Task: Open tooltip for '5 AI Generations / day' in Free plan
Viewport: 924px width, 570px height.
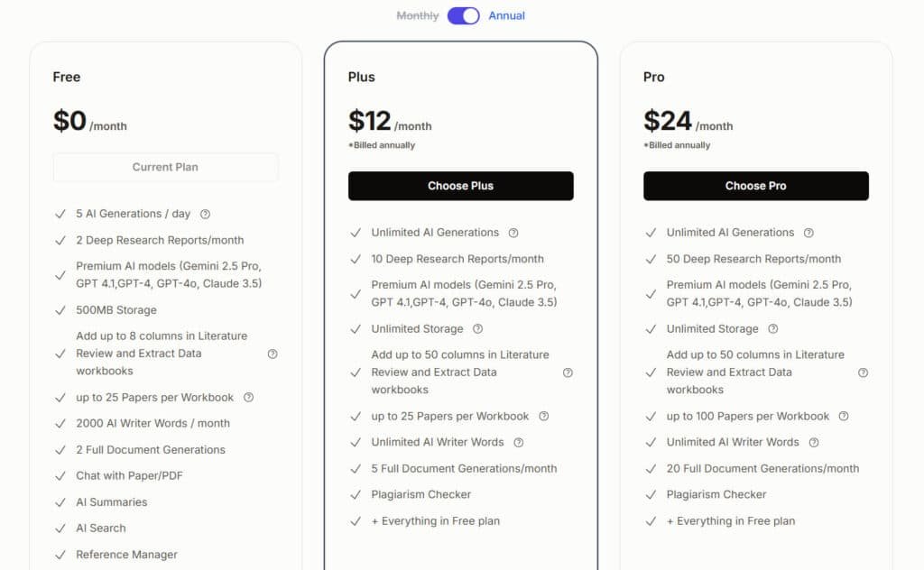Action: pyautogui.click(x=205, y=214)
